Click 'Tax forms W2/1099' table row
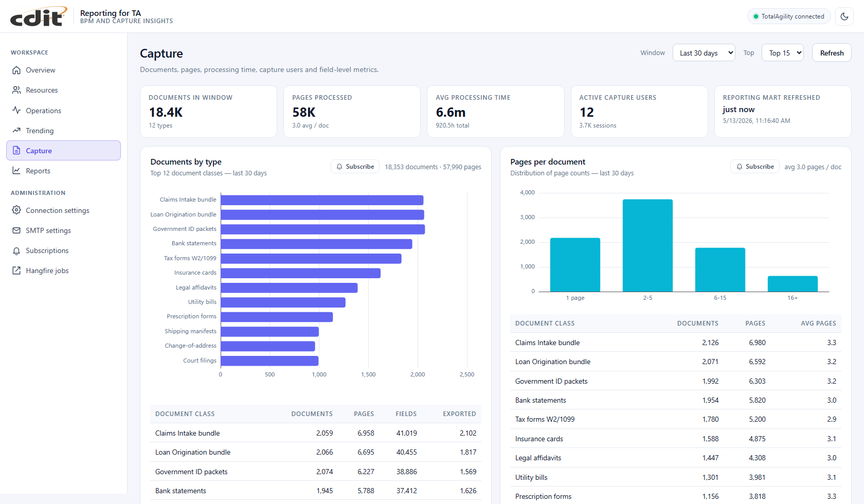This screenshot has height=504, width=864. coord(676,419)
